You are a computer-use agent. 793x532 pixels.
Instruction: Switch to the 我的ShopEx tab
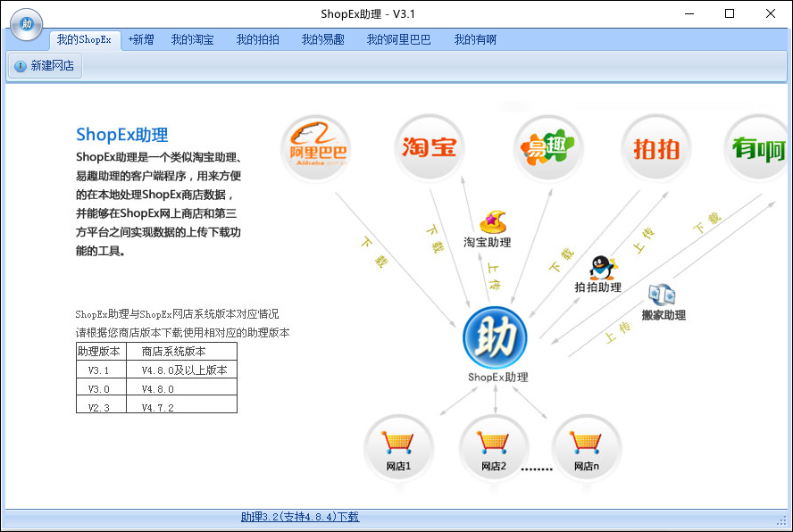pos(85,39)
